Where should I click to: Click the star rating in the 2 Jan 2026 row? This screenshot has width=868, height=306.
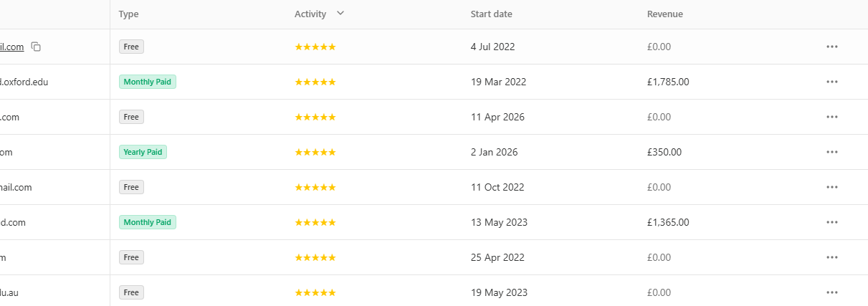pyautogui.click(x=315, y=152)
